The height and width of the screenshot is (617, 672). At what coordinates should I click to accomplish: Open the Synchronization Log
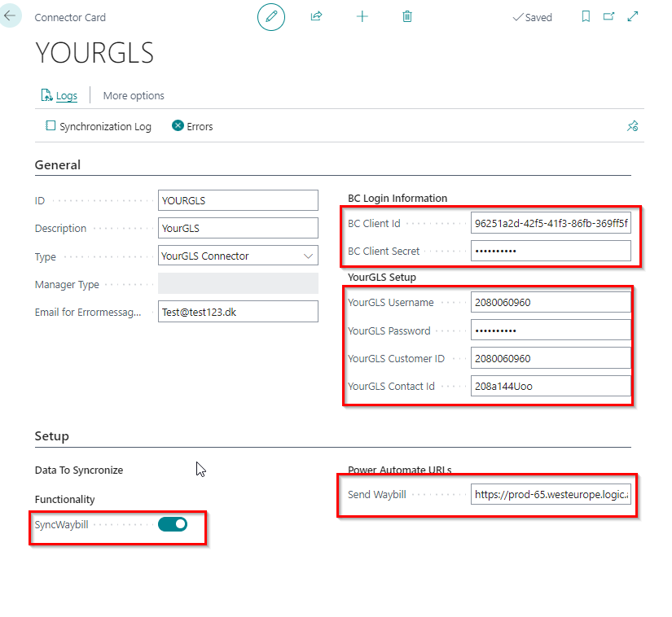[99, 126]
